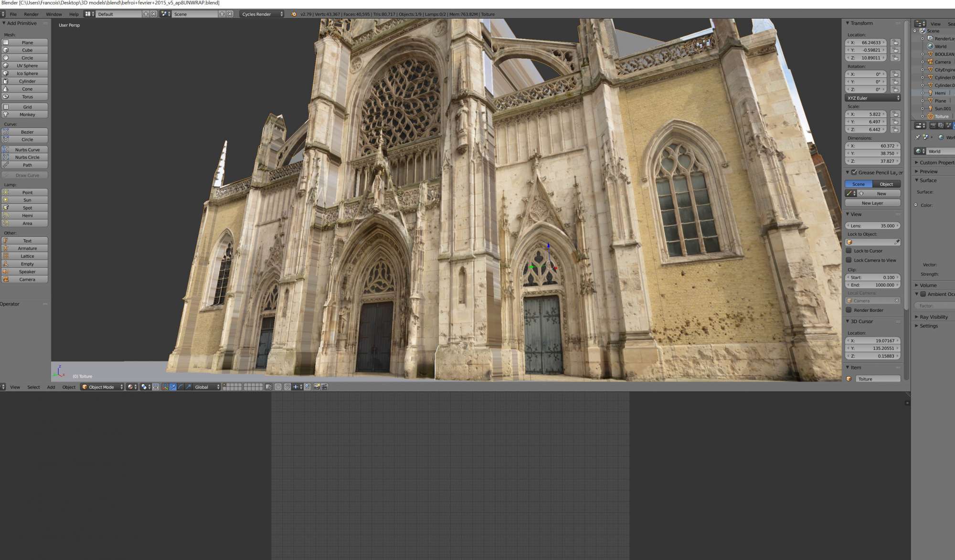Image resolution: width=955 pixels, height=560 pixels.
Task: Open the Render menu
Action: coord(31,14)
